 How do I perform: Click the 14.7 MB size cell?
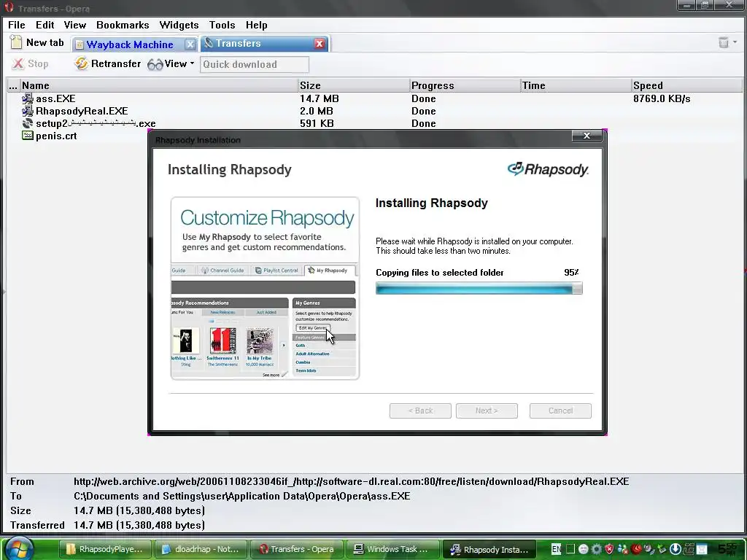(x=320, y=98)
